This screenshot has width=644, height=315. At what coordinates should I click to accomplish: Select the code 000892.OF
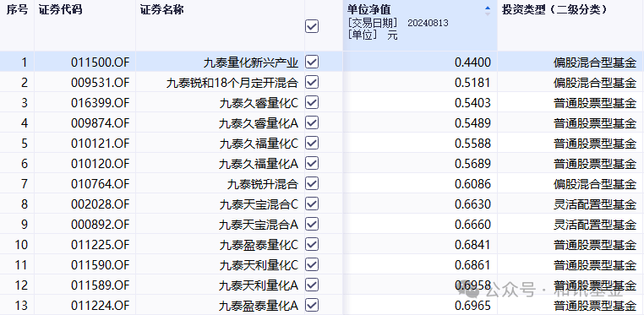101,225
